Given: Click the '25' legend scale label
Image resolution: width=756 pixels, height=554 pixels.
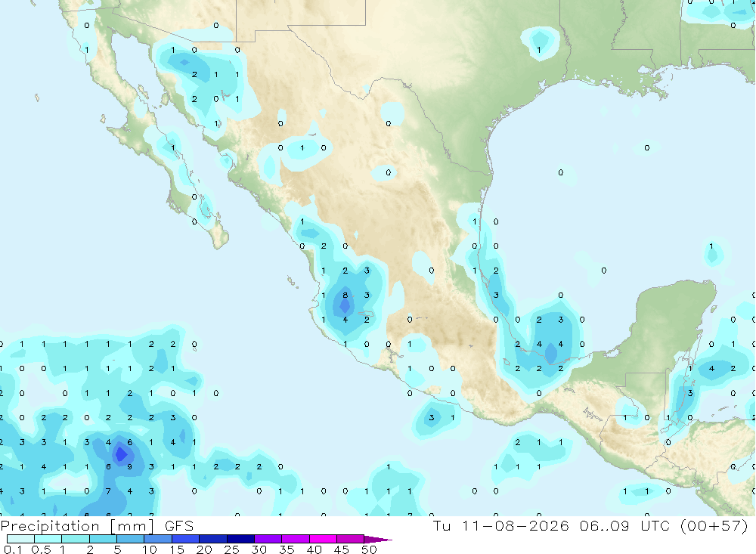Looking at the screenshot, I should (232, 549).
